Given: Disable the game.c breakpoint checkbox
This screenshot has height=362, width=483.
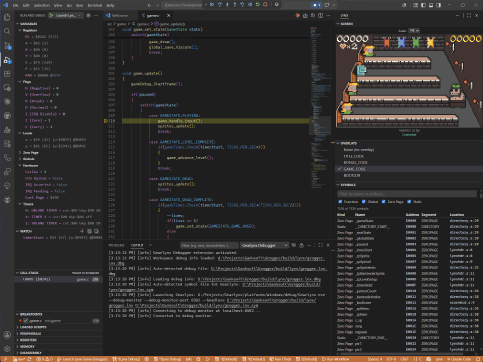Looking at the screenshot, I should tap(25, 320).
